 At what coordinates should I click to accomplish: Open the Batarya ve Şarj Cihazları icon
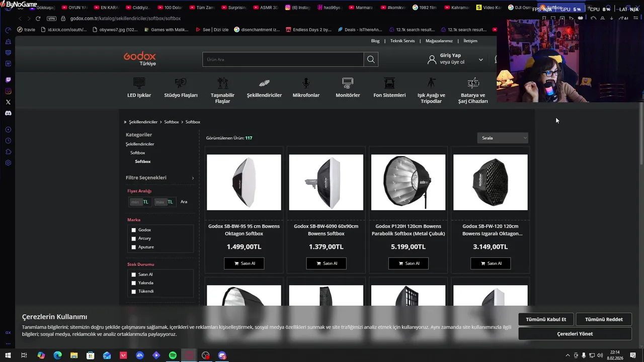pos(473,83)
